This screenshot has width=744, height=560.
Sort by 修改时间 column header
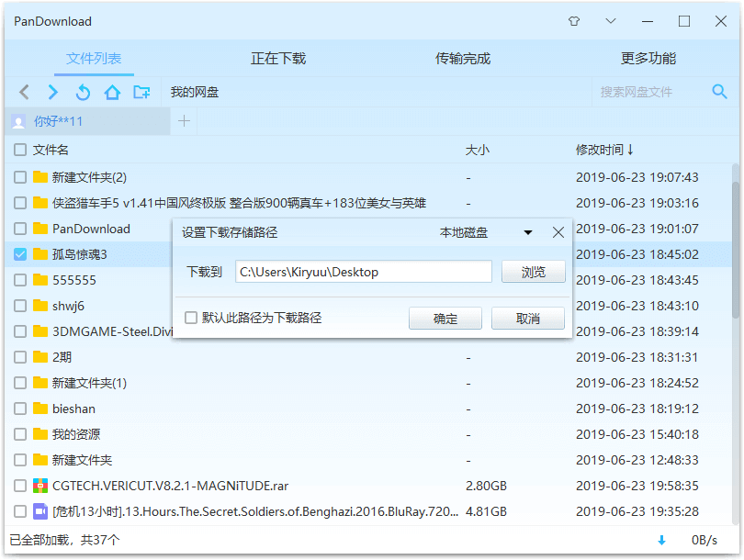coord(604,150)
